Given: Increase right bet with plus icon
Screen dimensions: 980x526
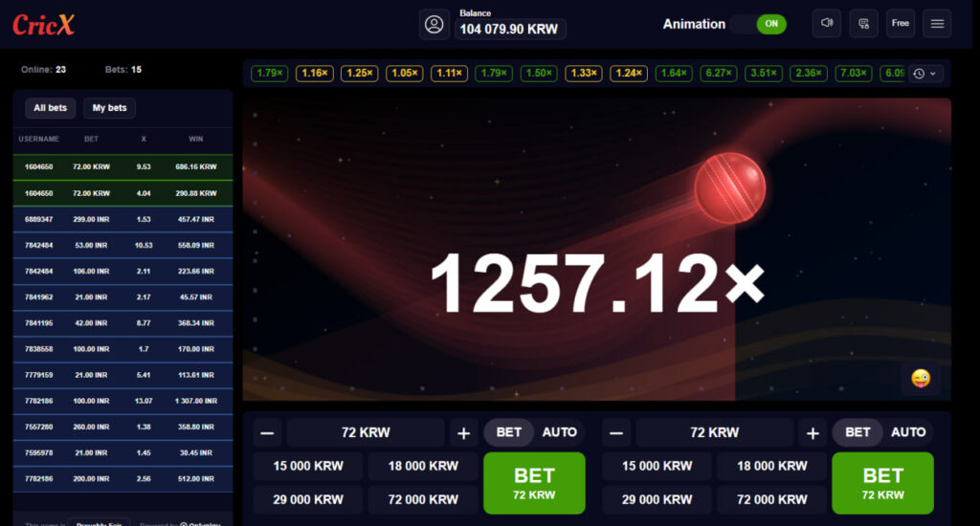Looking at the screenshot, I should tap(812, 433).
